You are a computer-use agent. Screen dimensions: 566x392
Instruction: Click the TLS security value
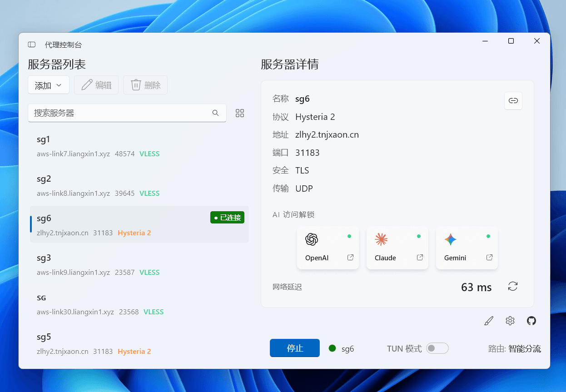pos(302,170)
